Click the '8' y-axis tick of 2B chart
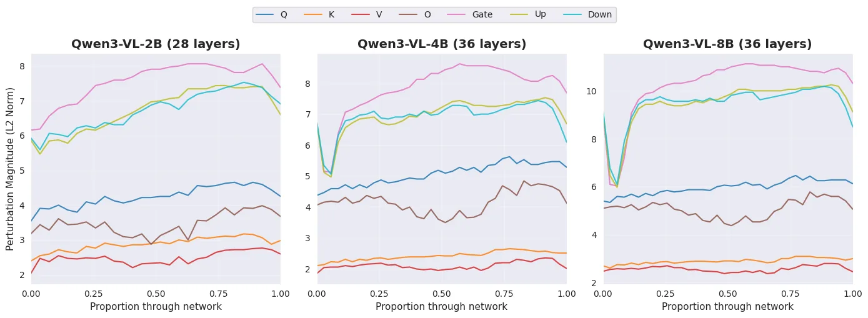Screen dimensions: 868x318 (x=22, y=66)
